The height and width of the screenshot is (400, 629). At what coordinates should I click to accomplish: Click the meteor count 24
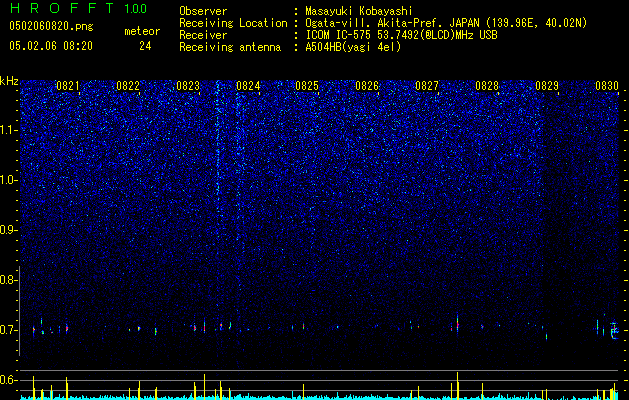tap(145, 46)
